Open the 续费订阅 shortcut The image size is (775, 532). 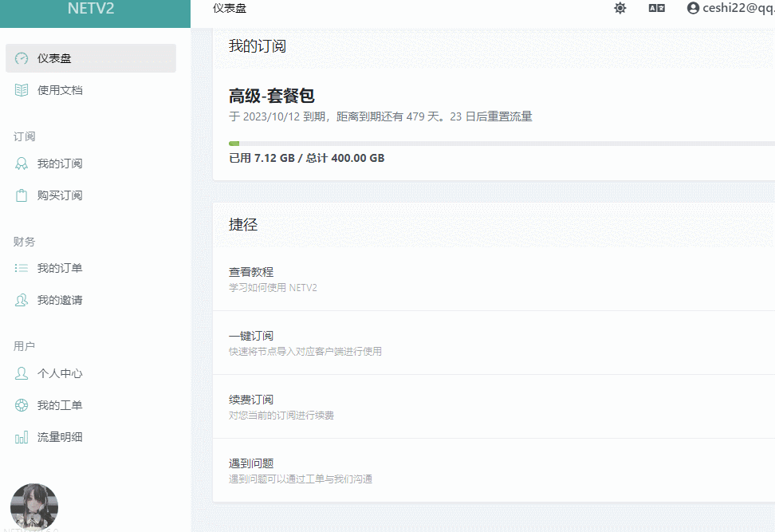(494, 407)
